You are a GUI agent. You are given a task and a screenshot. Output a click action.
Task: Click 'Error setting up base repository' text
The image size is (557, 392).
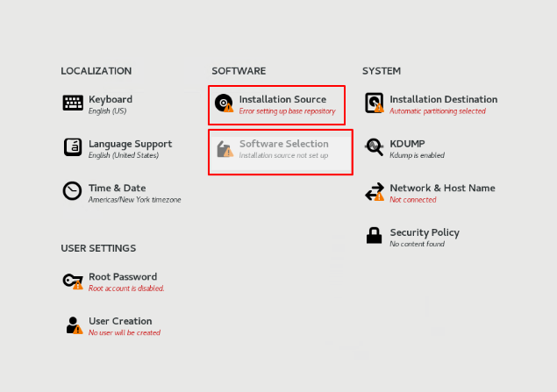288,111
